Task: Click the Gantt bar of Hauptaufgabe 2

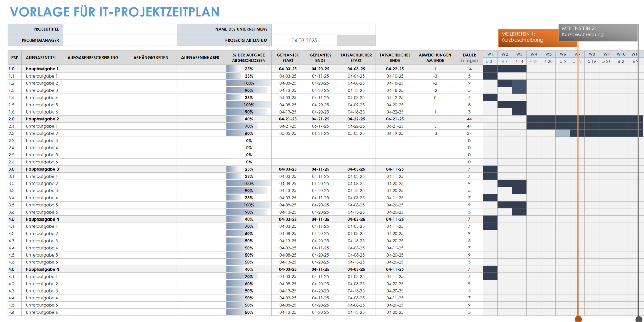Action: (585, 119)
